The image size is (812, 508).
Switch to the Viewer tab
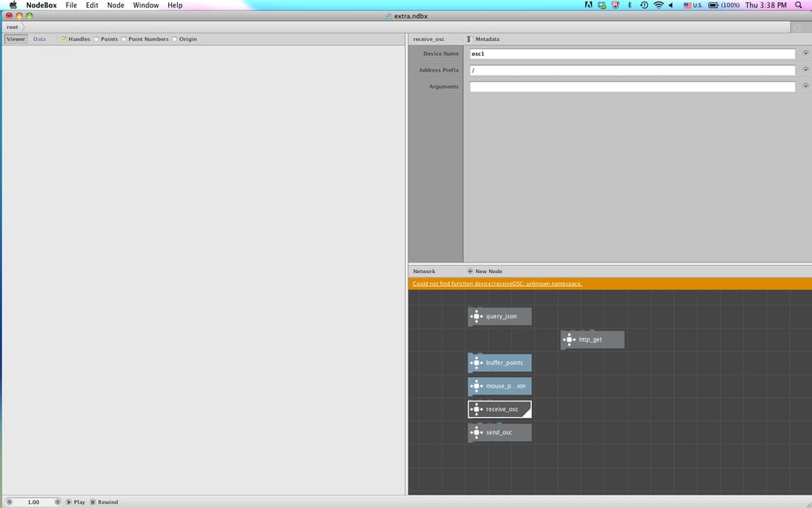(x=15, y=39)
